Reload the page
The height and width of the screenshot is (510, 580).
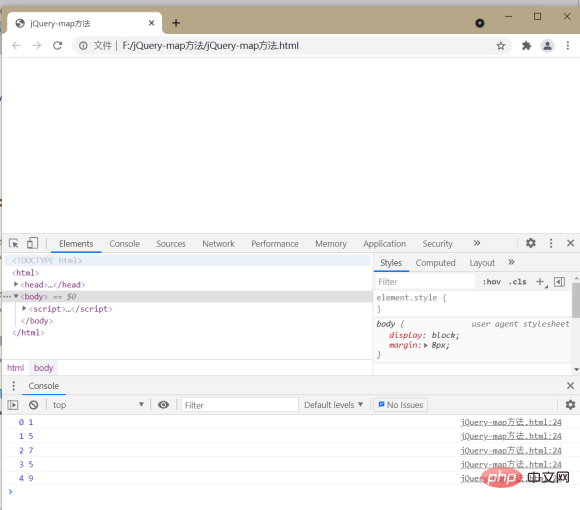click(x=57, y=45)
